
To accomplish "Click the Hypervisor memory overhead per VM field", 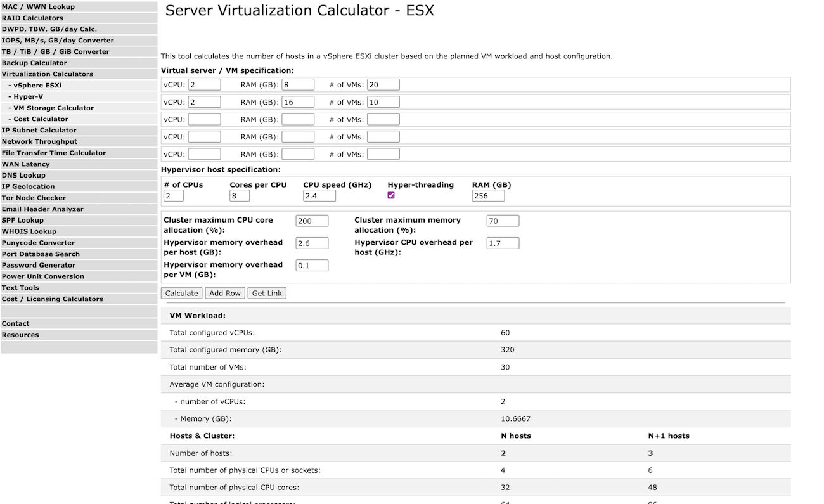I will [311, 265].
